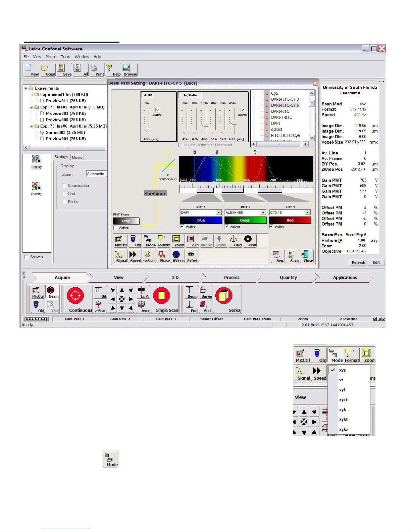Click the Browse icon
411x532 pixels.
point(130,70)
